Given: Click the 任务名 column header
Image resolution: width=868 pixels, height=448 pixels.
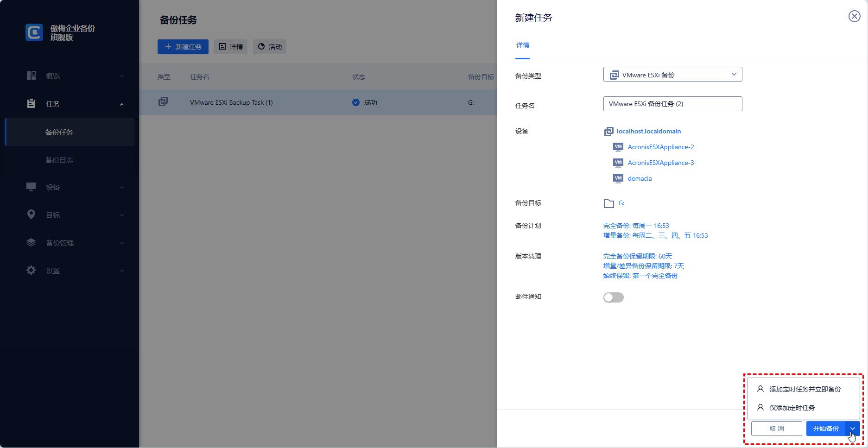Looking at the screenshot, I should [200, 77].
